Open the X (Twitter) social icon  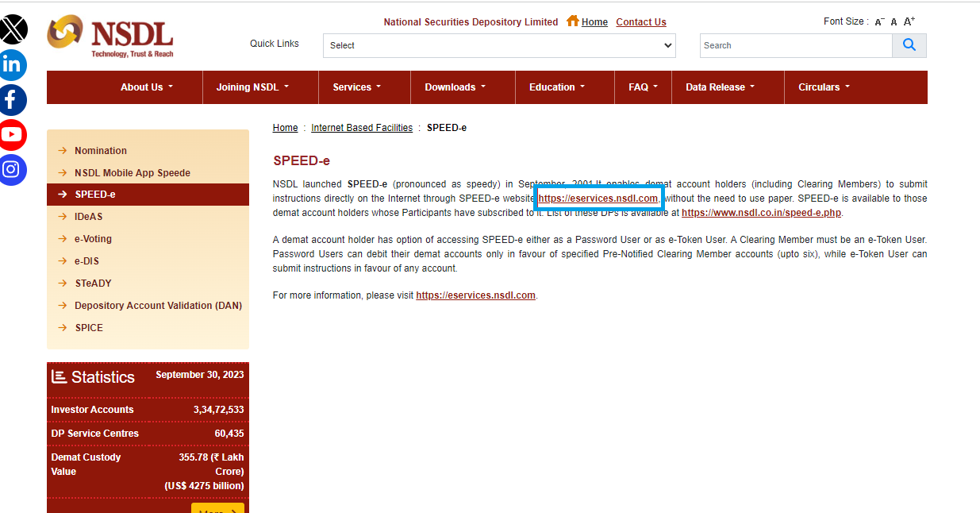[13, 30]
